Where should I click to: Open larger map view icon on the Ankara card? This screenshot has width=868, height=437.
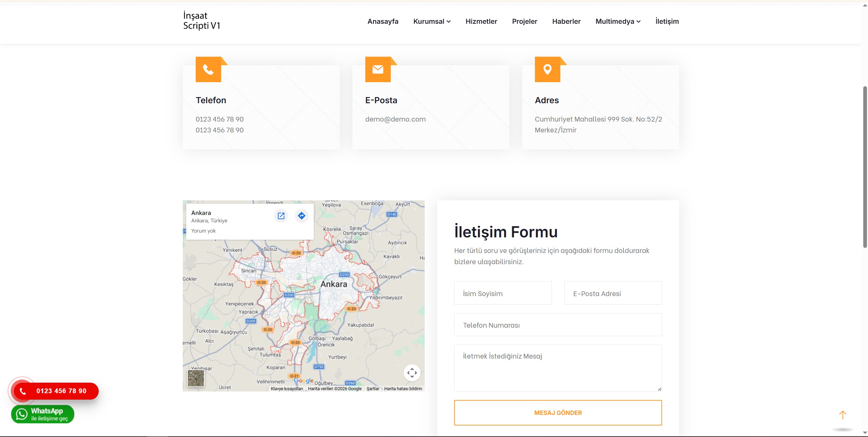click(x=281, y=216)
